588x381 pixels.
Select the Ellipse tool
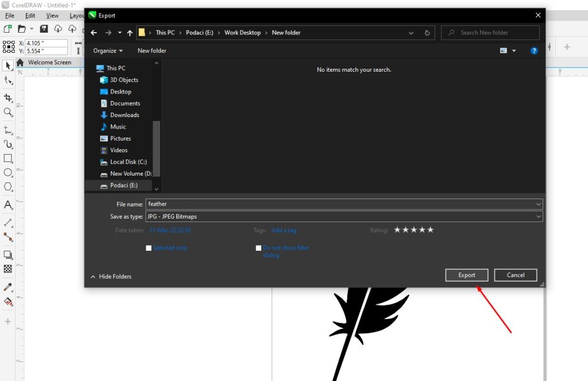click(x=7, y=173)
